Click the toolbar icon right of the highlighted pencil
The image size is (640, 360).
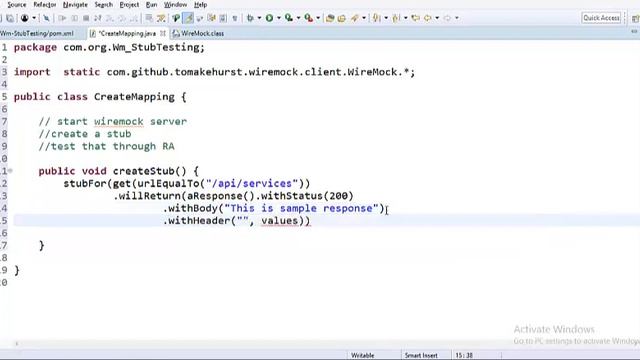[200, 18]
